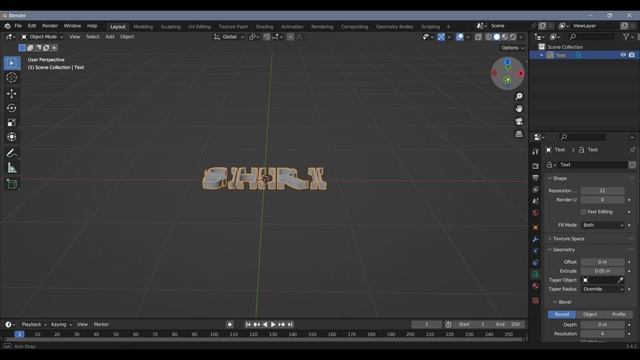Open the Object Mode dropdown
640x360 pixels.
coord(42,37)
